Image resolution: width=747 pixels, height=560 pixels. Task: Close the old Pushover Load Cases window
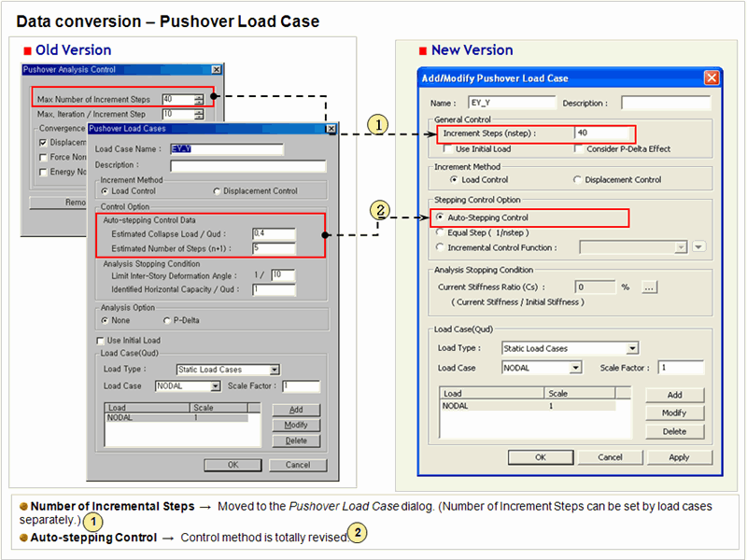[330, 127]
